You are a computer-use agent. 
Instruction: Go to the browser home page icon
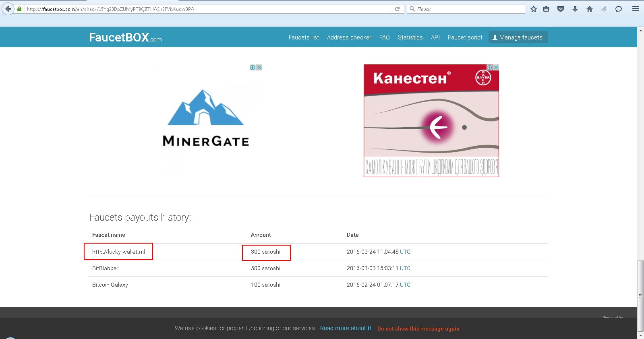point(590,9)
